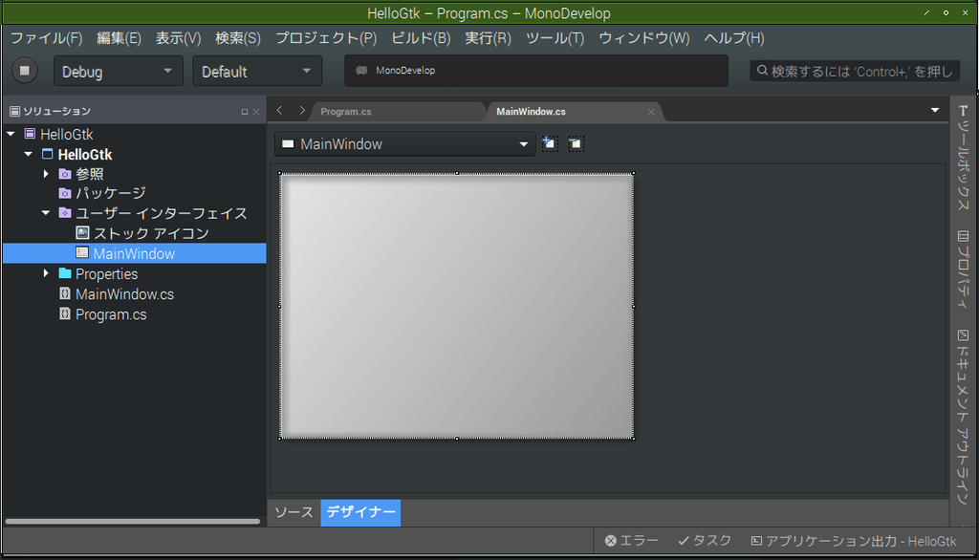The width and height of the screenshot is (979, 560).
Task: Select MainWindow.cs file in tree
Action: 124,294
